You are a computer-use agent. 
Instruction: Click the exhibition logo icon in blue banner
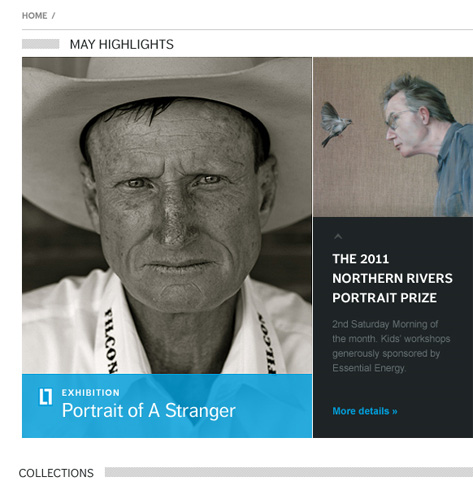46,397
